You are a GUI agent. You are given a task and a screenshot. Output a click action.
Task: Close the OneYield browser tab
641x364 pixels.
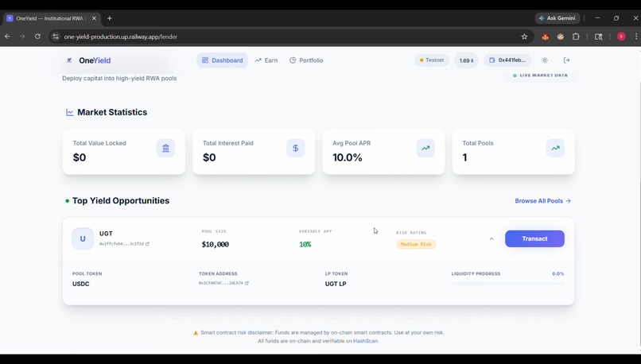click(94, 18)
